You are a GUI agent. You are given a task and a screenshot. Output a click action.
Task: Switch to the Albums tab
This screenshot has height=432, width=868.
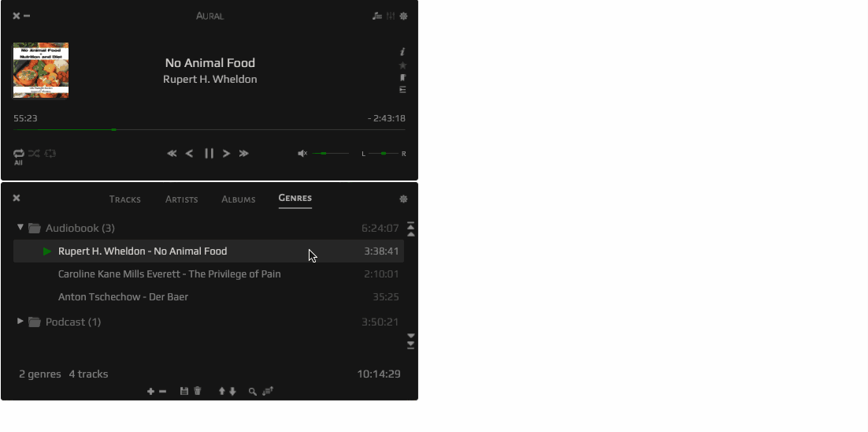[238, 199]
